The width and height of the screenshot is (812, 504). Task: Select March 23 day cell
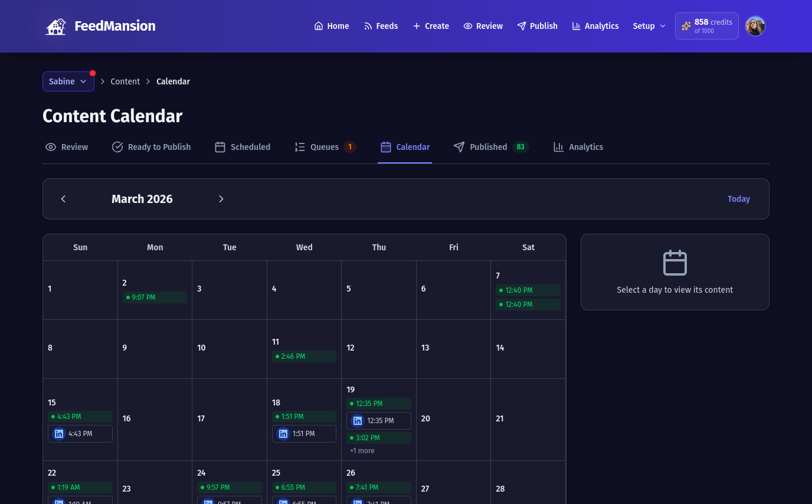(155, 483)
